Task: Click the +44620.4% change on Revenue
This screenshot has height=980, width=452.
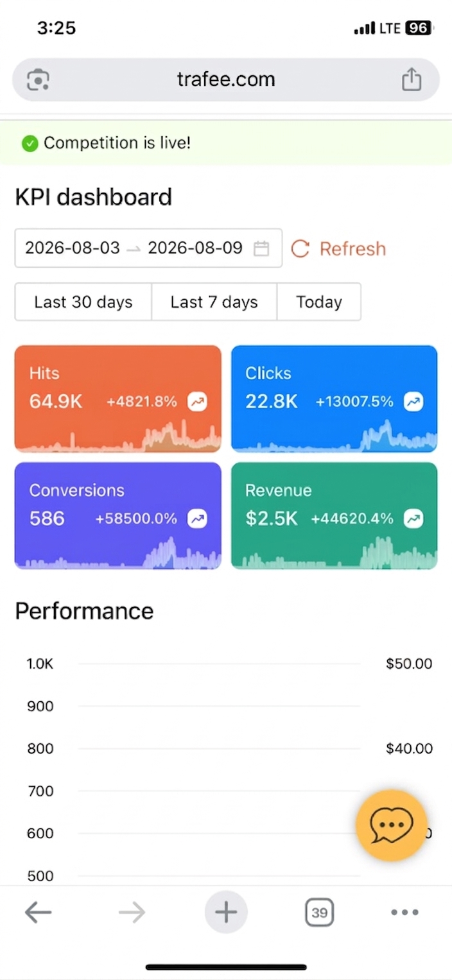Action: [352, 519]
